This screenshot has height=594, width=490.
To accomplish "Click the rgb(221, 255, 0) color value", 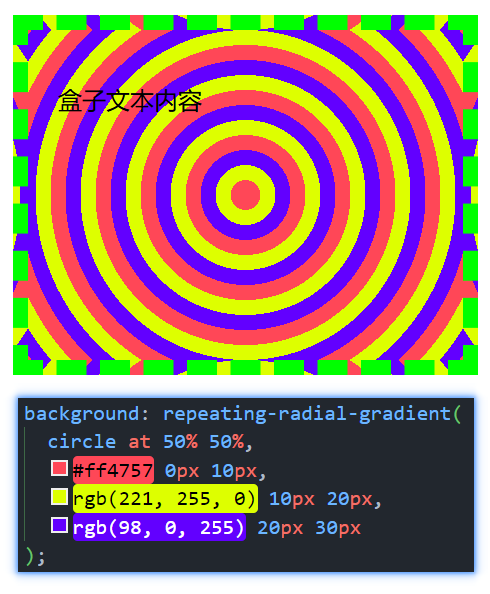I will (165, 499).
